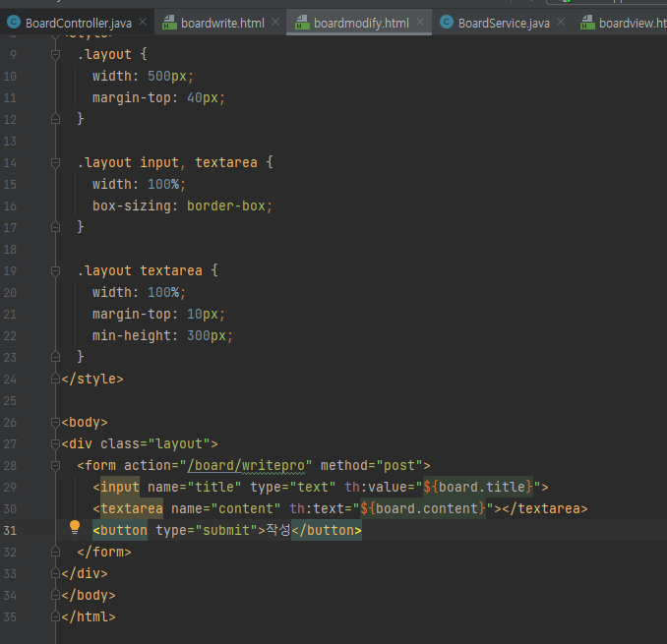Collapse the .layout rule fold at line 9
The image size is (667, 644).
tap(55, 54)
